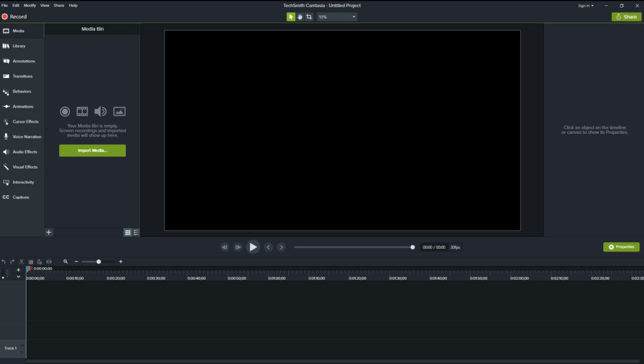644x364 pixels.
Task: Click the 0:01:00;00 mark on timeline ruler
Action: click(x=277, y=279)
